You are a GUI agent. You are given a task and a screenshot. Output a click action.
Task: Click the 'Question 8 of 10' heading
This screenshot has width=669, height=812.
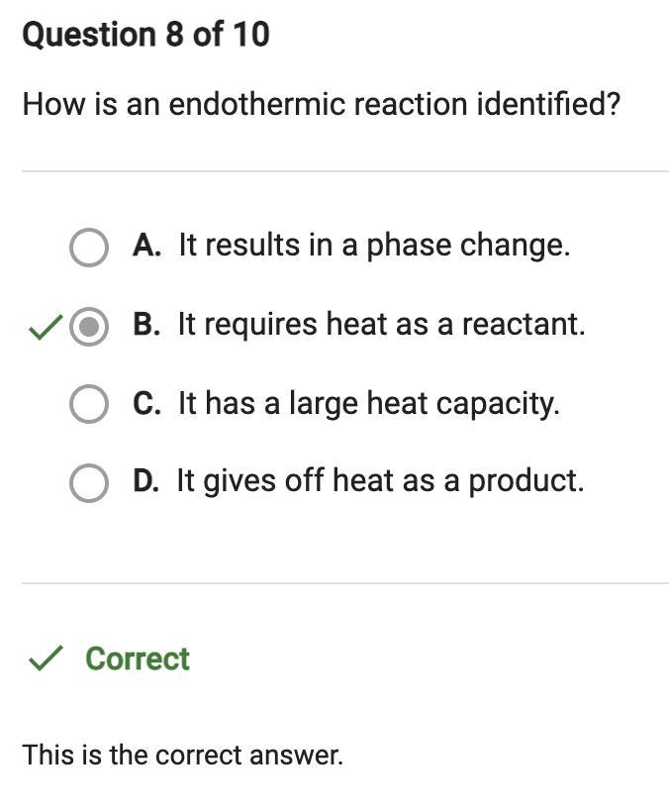coord(145,35)
